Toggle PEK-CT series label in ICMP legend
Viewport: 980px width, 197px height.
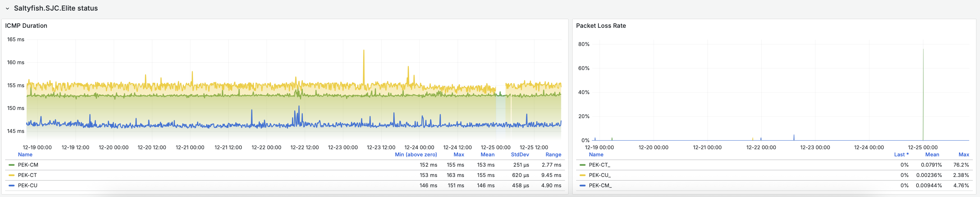click(27, 175)
